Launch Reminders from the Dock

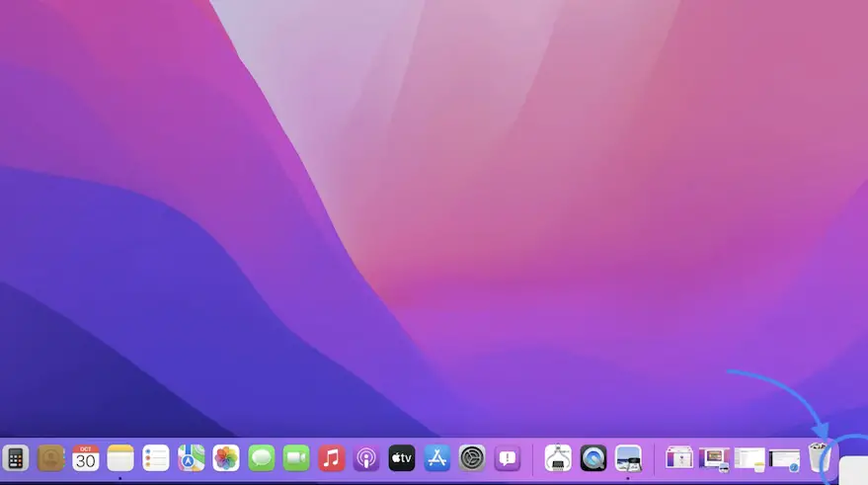(156, 458)
